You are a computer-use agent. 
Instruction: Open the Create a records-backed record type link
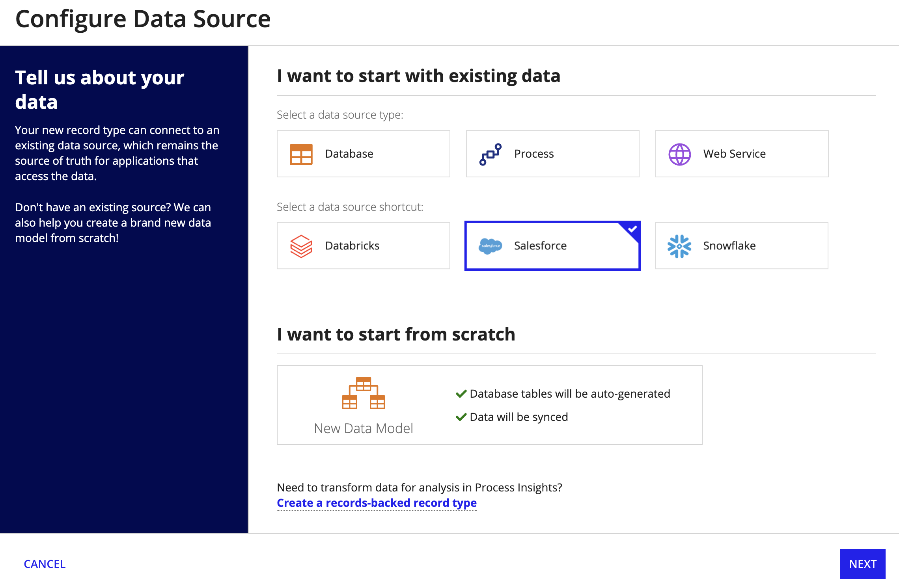pos(377,503)
